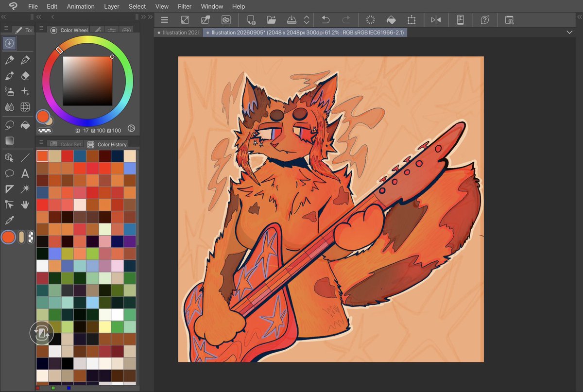Open the search window icon in command bar
This screenshot has height=392, width=583.
coord(509,20)
